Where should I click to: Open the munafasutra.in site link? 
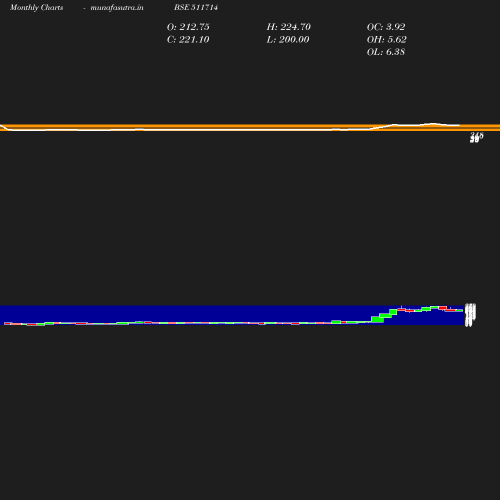(117, 8)
